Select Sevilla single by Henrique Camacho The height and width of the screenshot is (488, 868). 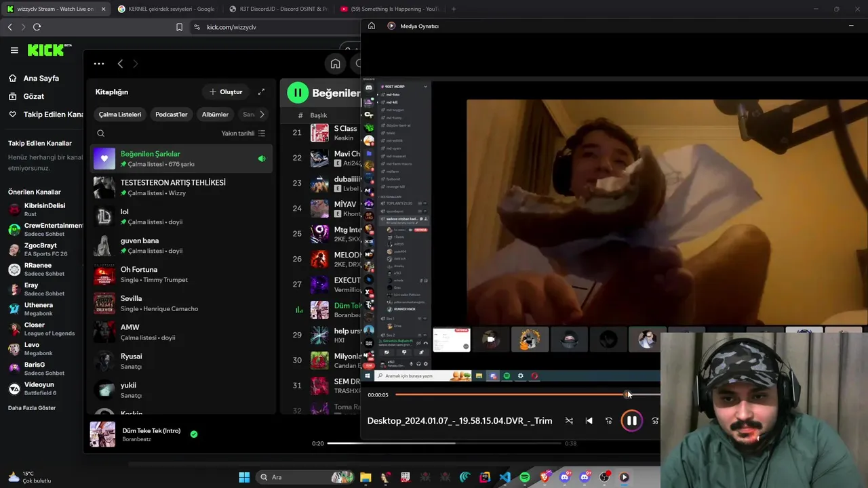click(182, 303)
